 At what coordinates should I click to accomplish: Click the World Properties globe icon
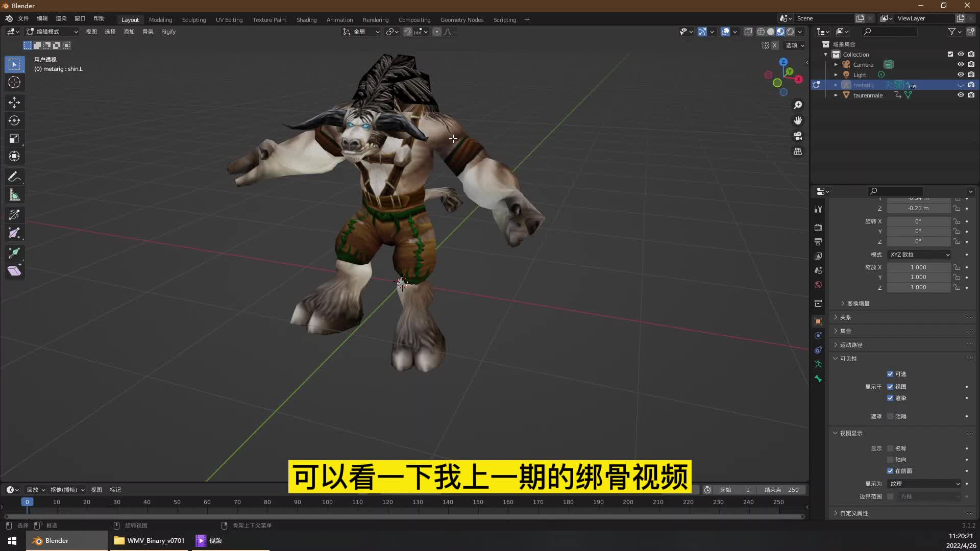818,284
